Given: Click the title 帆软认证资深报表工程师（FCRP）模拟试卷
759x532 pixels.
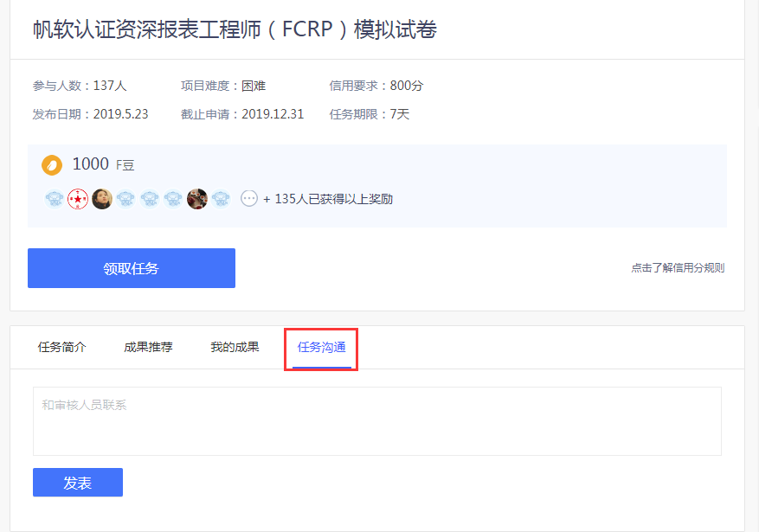Looking at the screenshot, I should [x=235, y=29].
